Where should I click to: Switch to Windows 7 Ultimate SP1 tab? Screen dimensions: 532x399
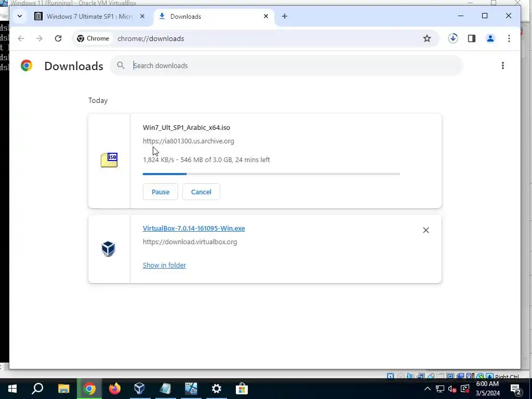(x=89, y=16)
